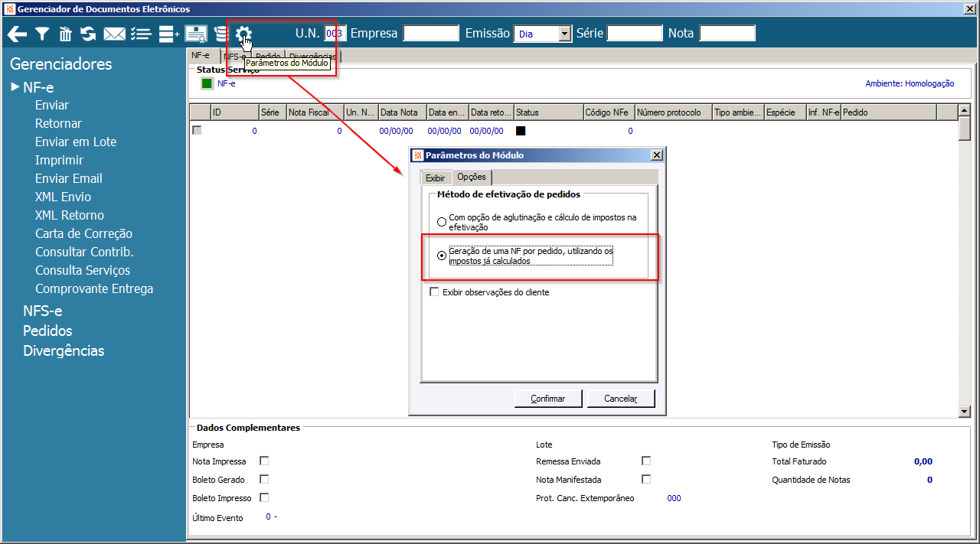Click the Nota input field

click(727, 33)
